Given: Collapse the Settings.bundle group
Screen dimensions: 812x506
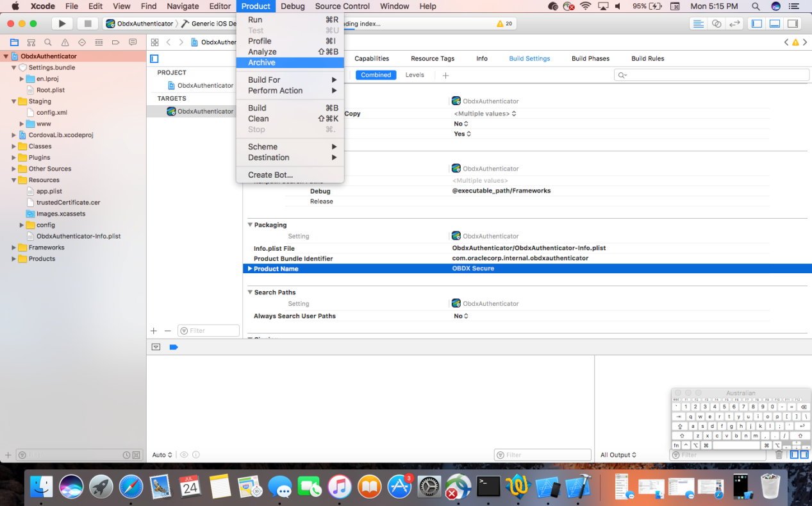Looking at the screenshot, I should 13,67.
